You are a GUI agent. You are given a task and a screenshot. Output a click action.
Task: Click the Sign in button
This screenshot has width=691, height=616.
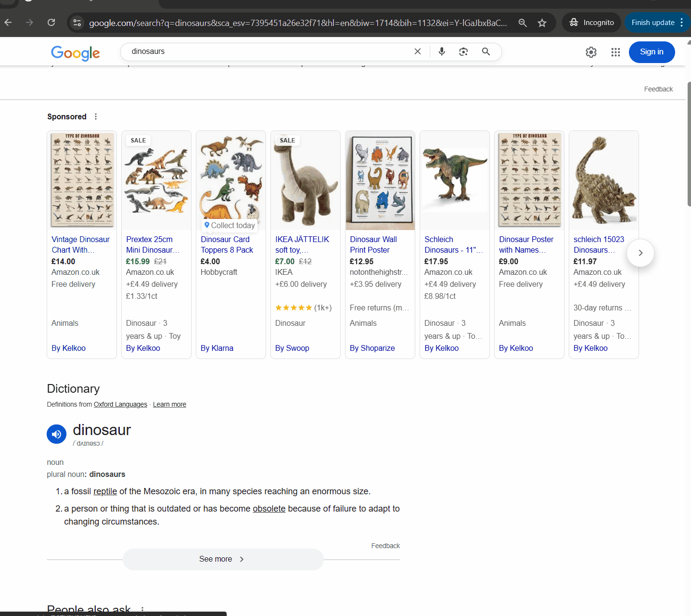[x=652, y=52]
